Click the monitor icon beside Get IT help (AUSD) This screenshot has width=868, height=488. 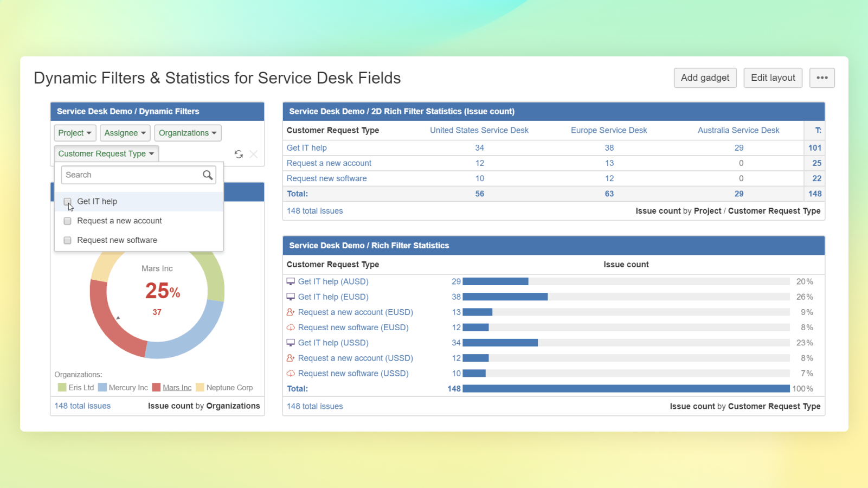pyautogui.click(x=290, y=281)
